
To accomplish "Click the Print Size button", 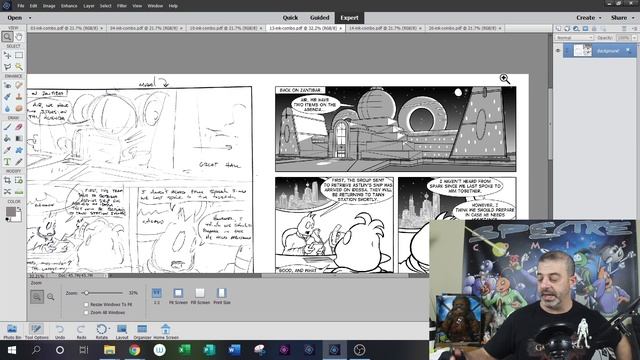I will (222, 296).
